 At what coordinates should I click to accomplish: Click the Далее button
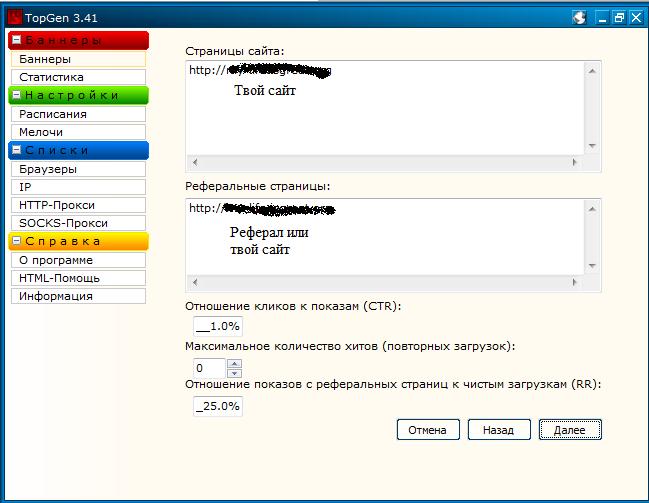[x=570, y=430]
